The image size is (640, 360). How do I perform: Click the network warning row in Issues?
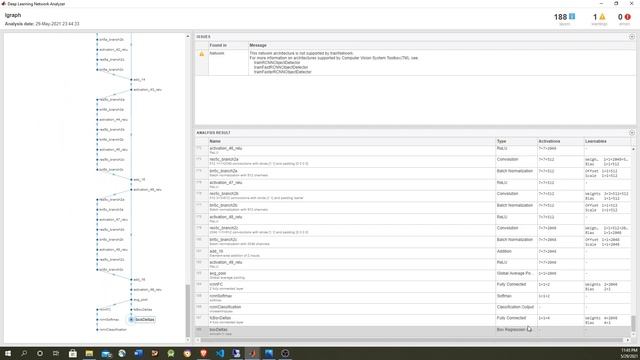[415, 62]
